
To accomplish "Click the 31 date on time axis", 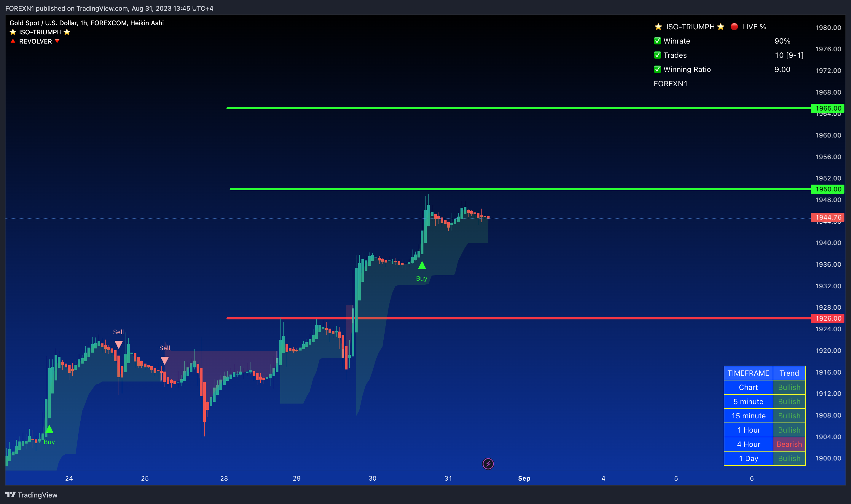I will 448,478.
